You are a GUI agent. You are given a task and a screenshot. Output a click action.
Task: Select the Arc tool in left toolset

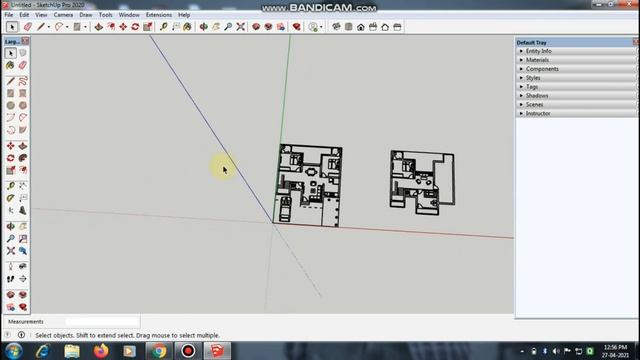pos(11,118)
